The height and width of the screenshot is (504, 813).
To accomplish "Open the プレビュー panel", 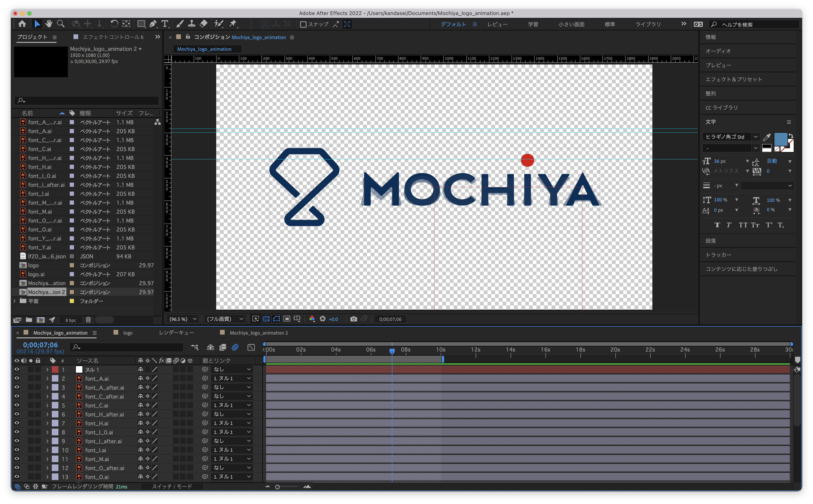I will (718, 65).
